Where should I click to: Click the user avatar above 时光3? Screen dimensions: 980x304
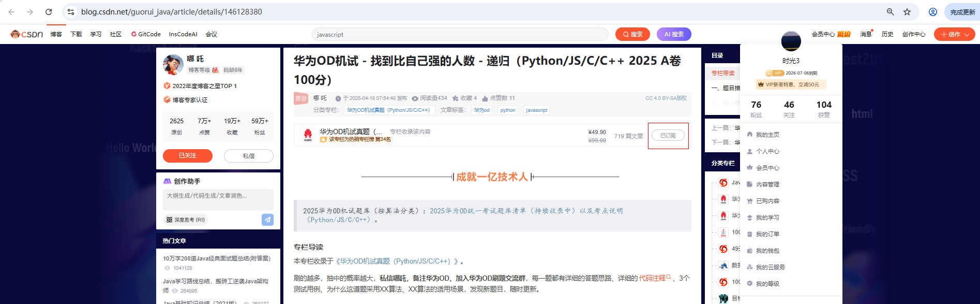point(791,41)
